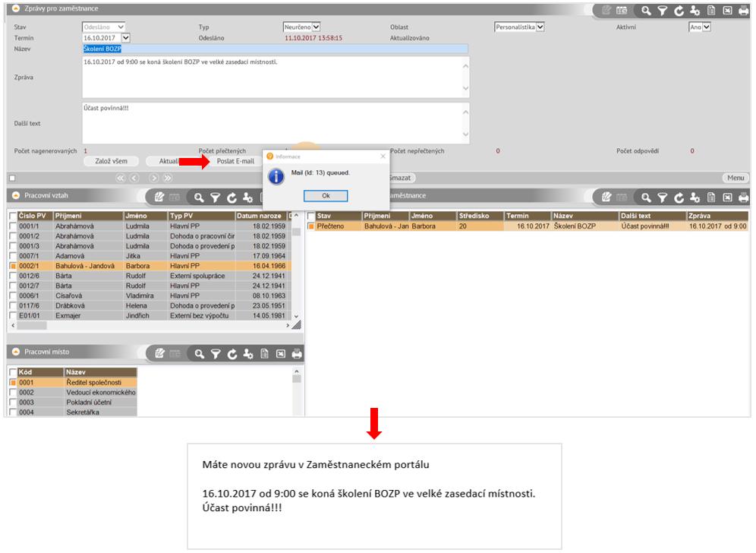Click edit form icon in Pracovní vztah toolbar
756x553 pixels.
159,197
